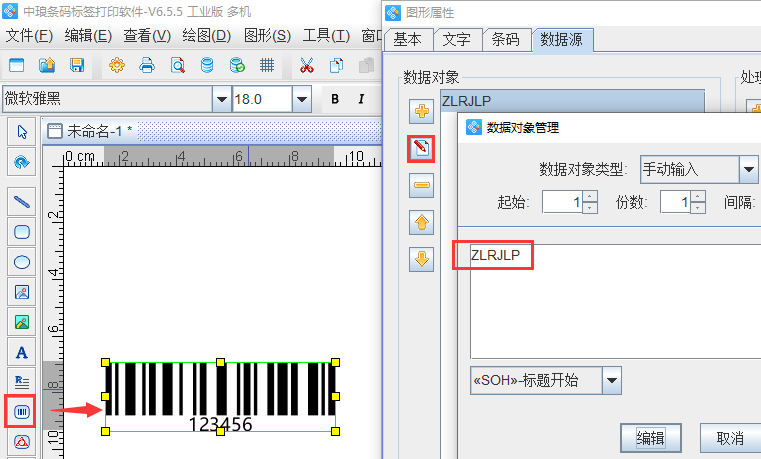The height and width of the screenshot is (459, 761).
Task: Open the data object type dropdown
Action: point(748,169)
